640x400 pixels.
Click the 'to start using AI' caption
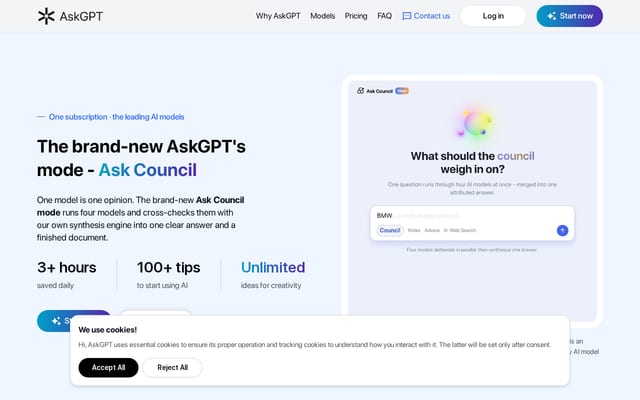pos(162,285)
